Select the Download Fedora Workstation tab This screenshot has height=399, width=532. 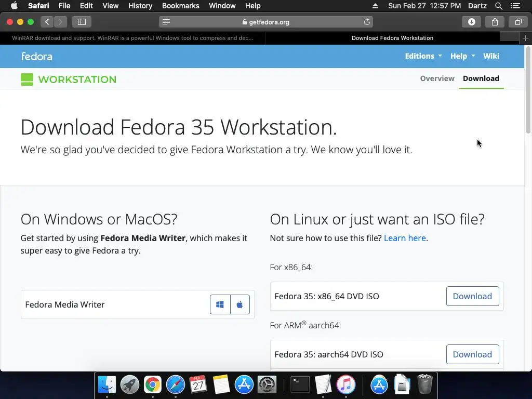[x=392, y=38]
